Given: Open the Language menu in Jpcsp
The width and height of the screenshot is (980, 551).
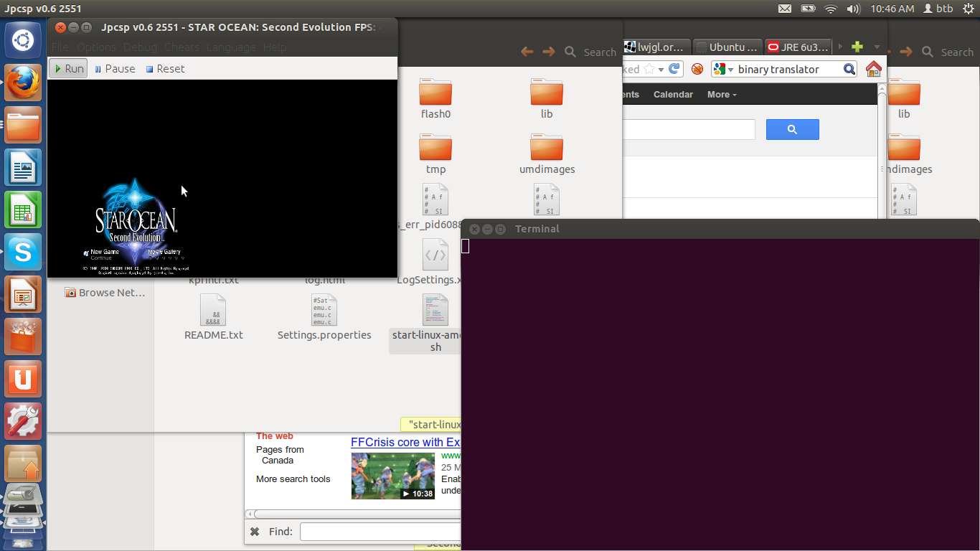Looking at the screenshot, I should coord(231,47).
